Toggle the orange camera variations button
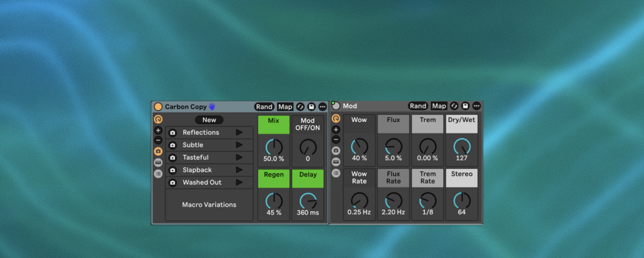The height and width of the screenshot is (258, 644). pyautogui.click(x=158, y=151)
